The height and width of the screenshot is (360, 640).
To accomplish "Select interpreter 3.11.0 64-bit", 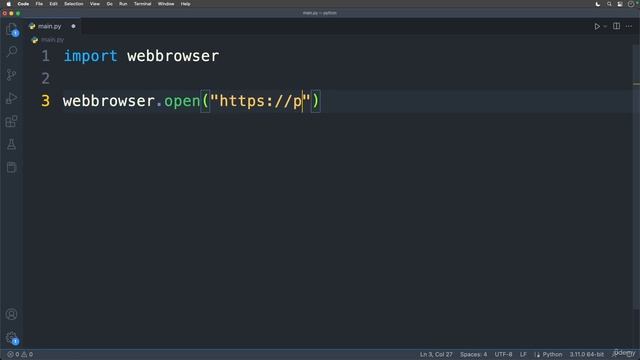I will click(587, 354).
